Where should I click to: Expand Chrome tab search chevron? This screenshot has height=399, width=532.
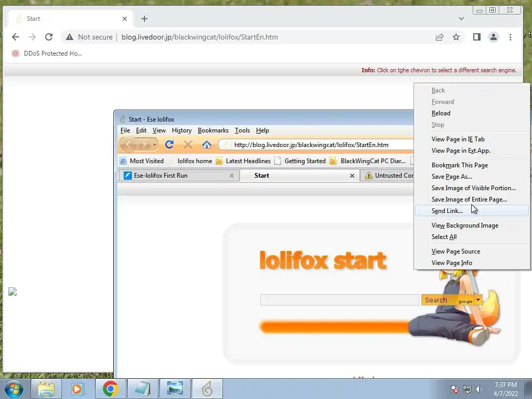pyautogui.click(x=461, y=19)
